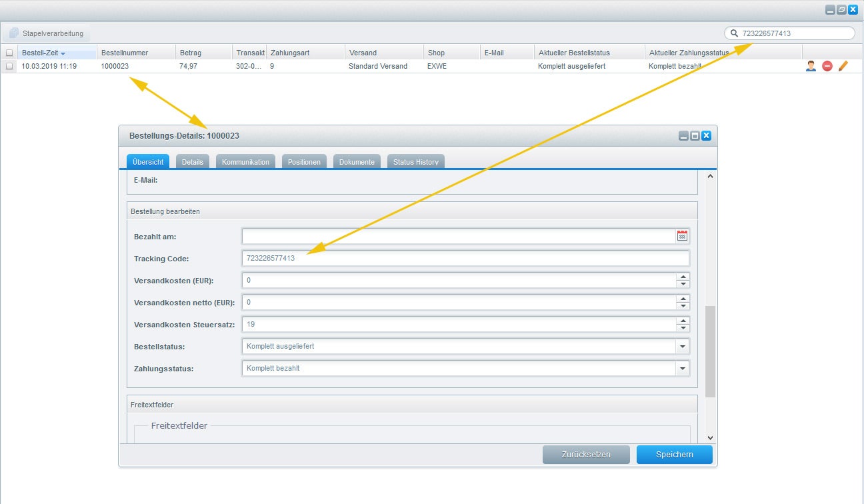864x504 pixels.
Task: Restore the main orders window
Action: click(x=841, y=10)
